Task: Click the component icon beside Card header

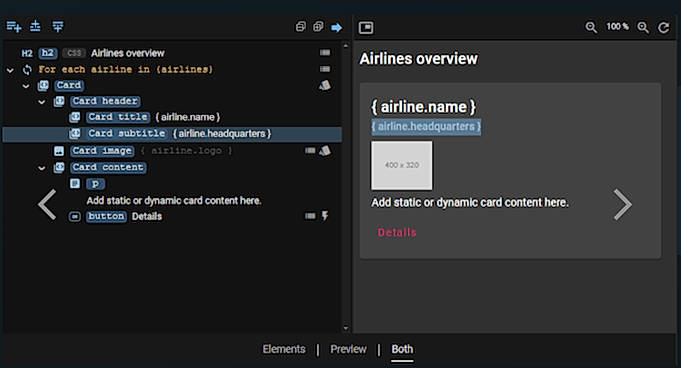Action: pos(59,102)
